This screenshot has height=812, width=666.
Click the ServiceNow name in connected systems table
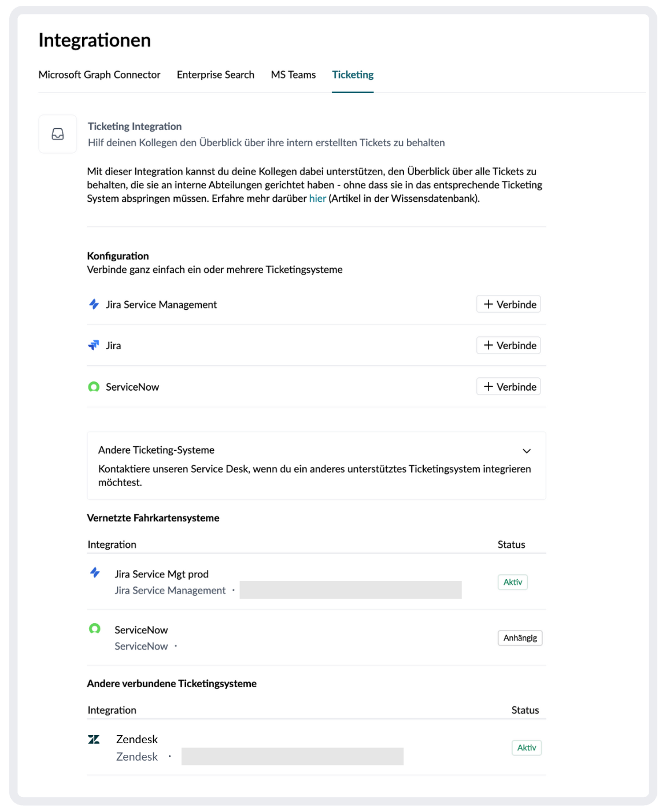pos(141,630)
